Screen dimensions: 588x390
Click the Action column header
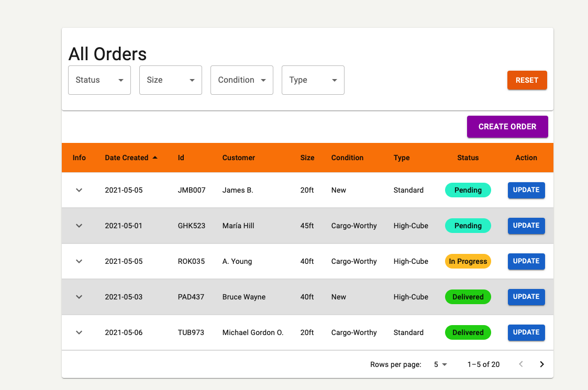[x=526, y=158]
